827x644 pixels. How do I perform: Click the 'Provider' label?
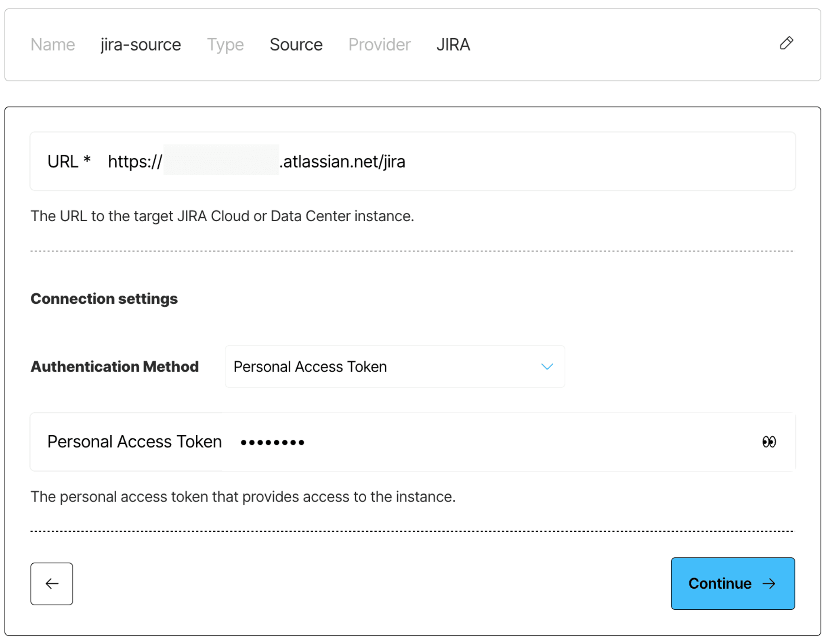[x=379, y=45]
